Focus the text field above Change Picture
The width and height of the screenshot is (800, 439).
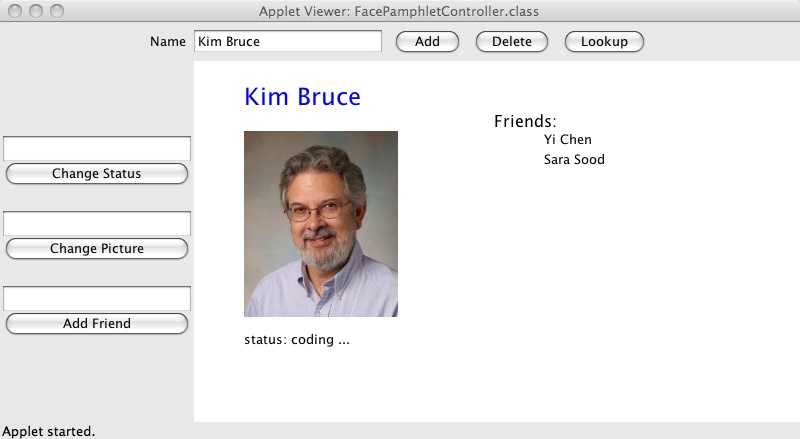coord(97,223)
